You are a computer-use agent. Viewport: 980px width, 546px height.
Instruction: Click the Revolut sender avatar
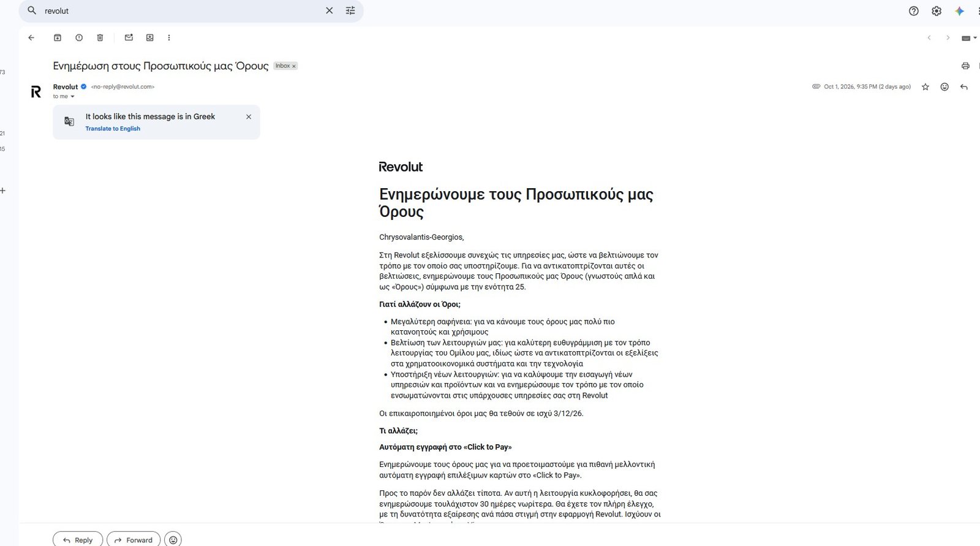click(36, 92)
